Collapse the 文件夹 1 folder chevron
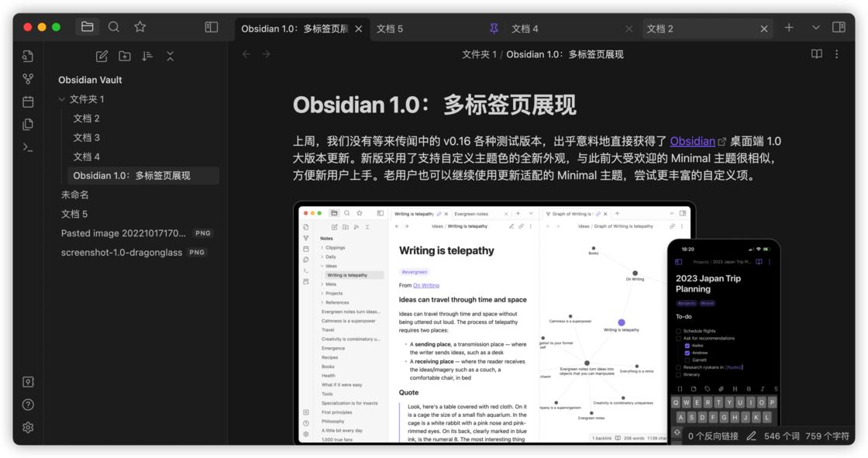This screenshot has height=458, width=868. (62, 100)
